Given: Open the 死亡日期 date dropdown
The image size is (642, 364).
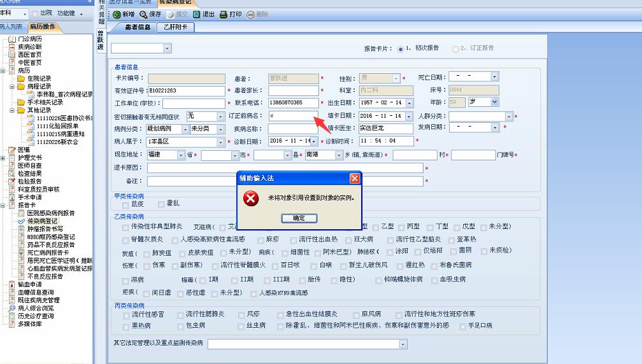Looking at the screenshot, I should [x=495, y=77].
